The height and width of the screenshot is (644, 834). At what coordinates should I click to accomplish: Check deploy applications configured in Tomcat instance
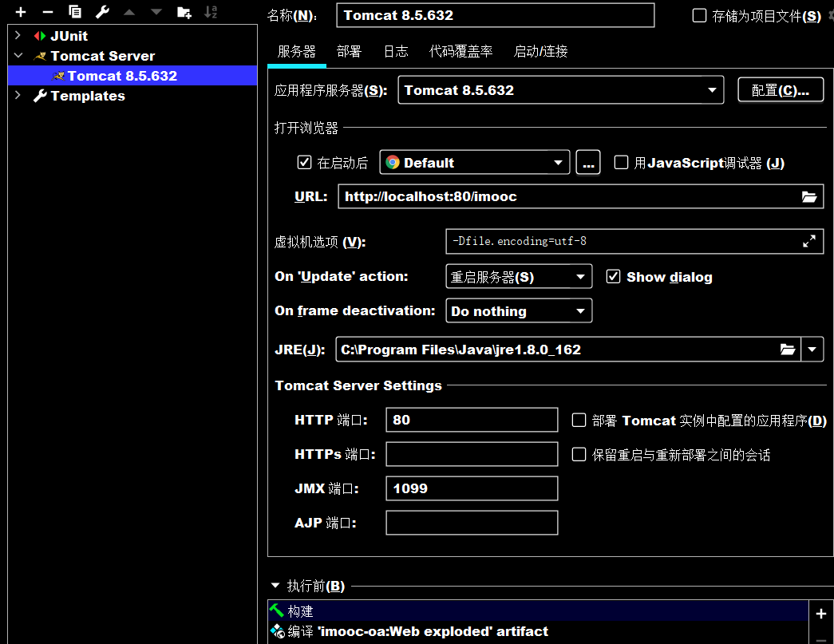click(579, 421)
